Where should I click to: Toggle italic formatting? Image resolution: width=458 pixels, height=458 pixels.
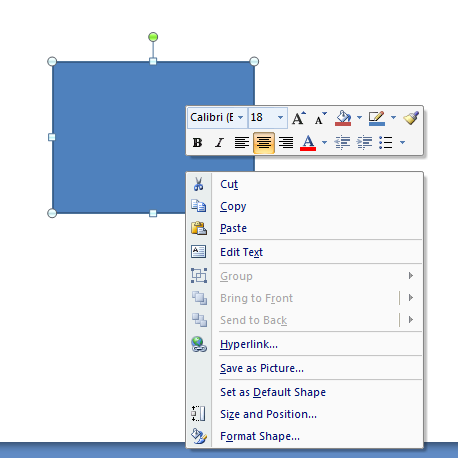tap(219, 143)
